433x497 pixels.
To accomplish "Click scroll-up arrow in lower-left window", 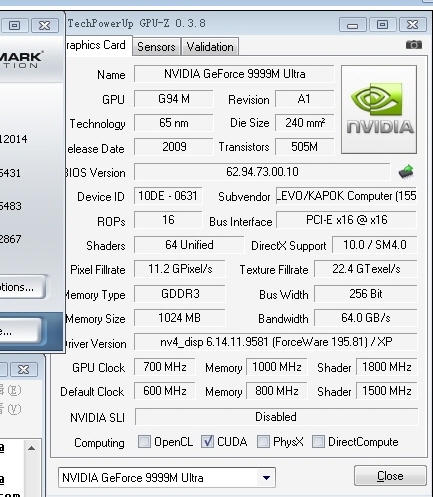I will click(x=31, y=448).
